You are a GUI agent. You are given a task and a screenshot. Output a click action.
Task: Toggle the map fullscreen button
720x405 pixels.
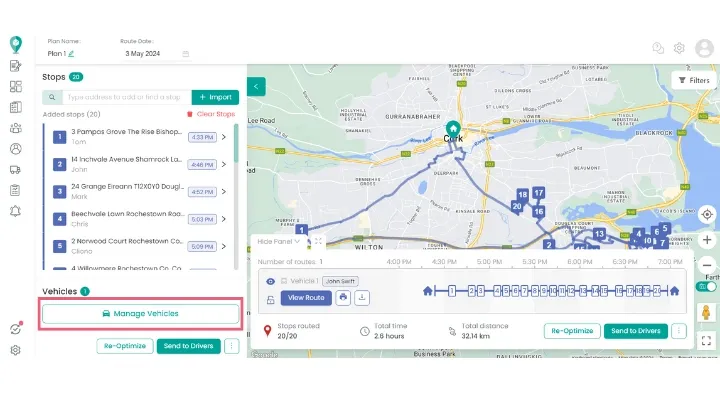point(707,341)
